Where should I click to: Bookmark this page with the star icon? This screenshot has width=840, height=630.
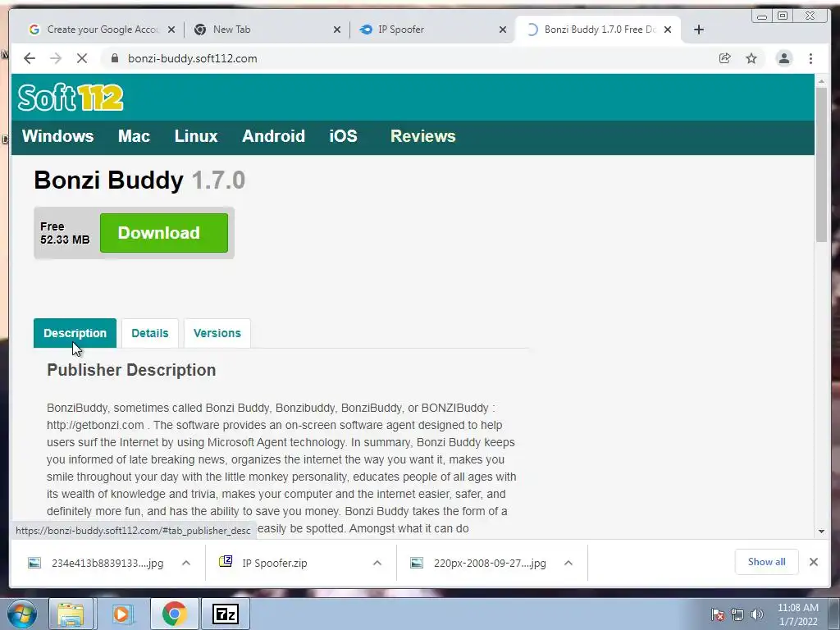tap(751, 58)
